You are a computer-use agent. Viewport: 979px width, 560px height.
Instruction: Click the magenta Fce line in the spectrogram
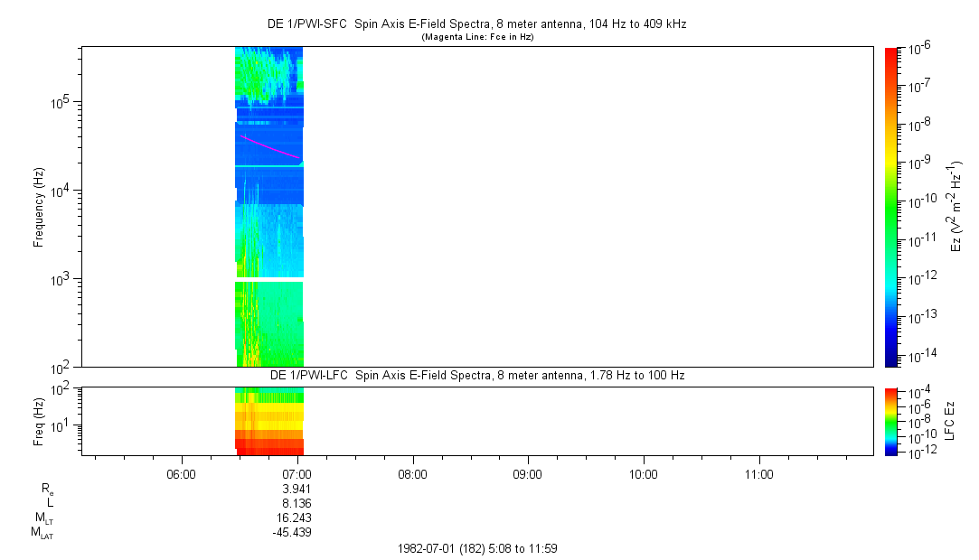pyautogui.click(x=271, y=146)
